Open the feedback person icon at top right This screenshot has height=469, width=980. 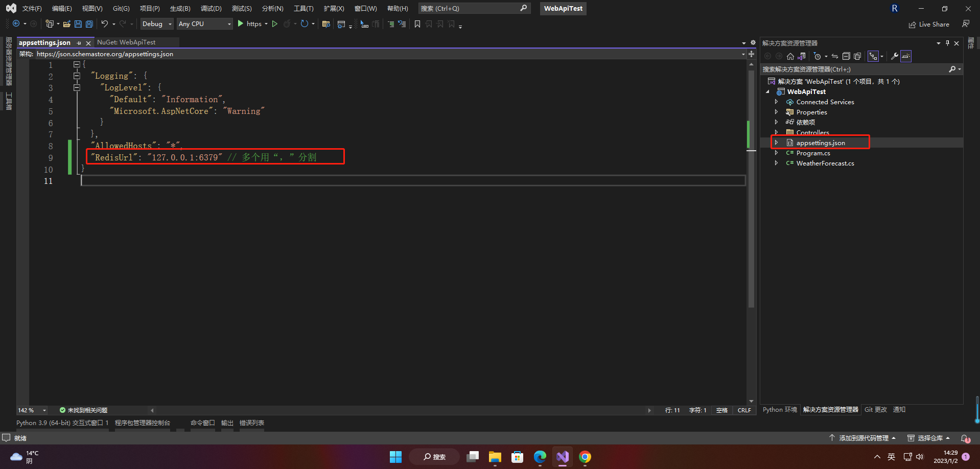(966, 24)
